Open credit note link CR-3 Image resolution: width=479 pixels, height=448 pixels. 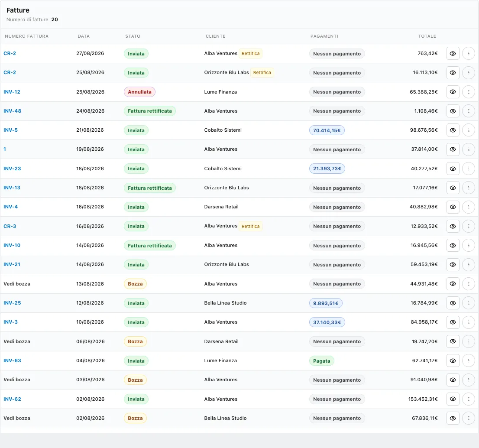(10, 226)
